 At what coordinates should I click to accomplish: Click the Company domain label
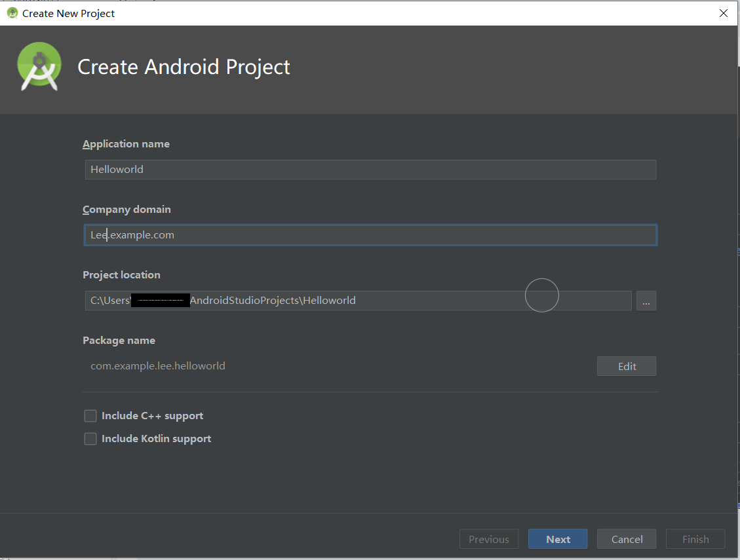(127, 210)
